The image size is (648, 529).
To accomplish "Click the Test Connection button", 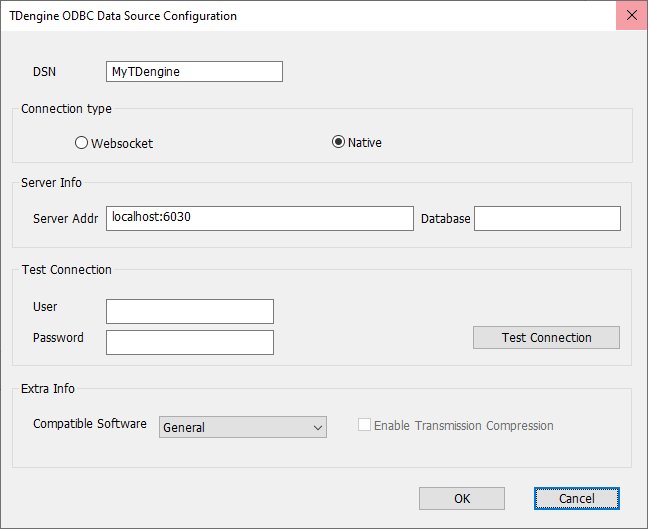I will click(546, 338).
